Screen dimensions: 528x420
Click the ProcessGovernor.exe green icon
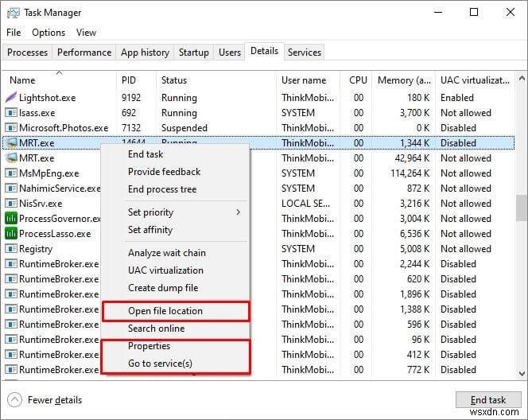click(x=11, y=219)
